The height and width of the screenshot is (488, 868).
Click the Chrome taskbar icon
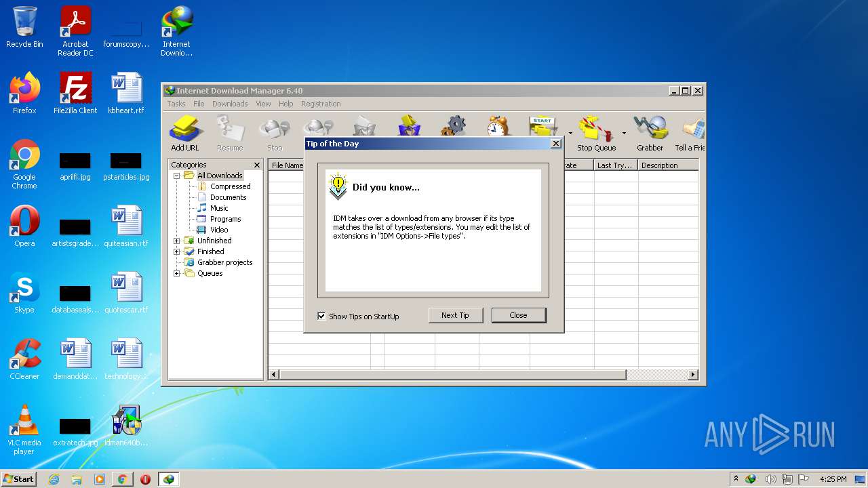pos(122,479)
